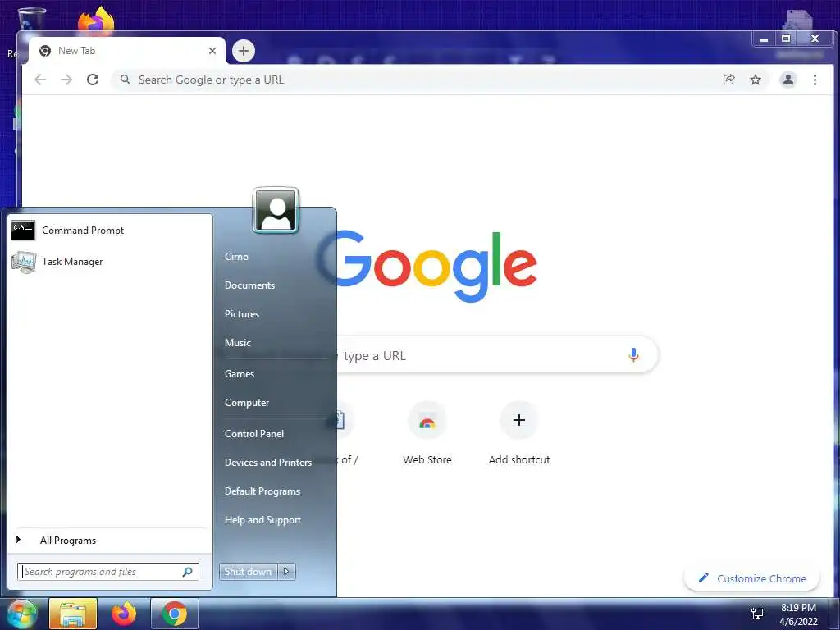This screenshot has width=840, height=630.
Task: Open Pictures from the Start menu
Action: pyautogui.click(x=242, y=314)
